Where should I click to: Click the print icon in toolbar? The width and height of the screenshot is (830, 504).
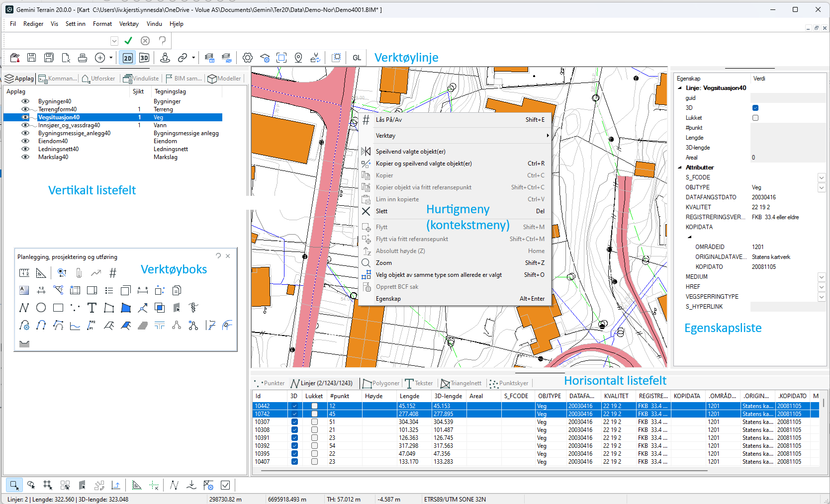(x=83, y=58)
